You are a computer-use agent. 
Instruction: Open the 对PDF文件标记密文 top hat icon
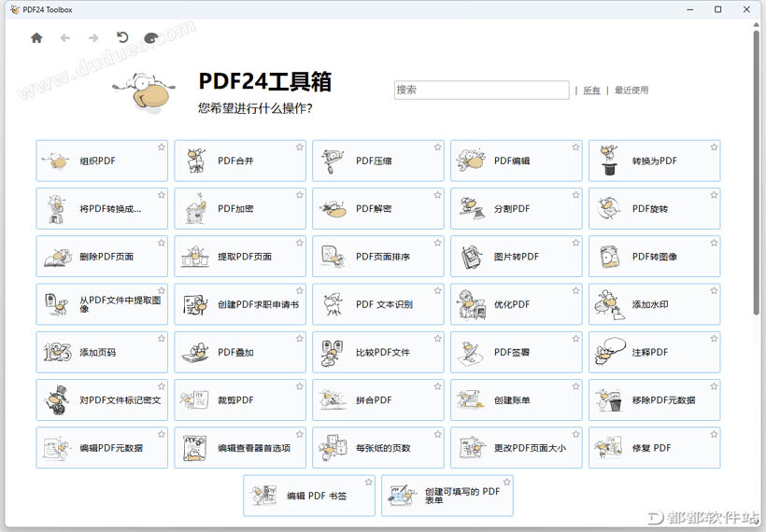[57, 399]
